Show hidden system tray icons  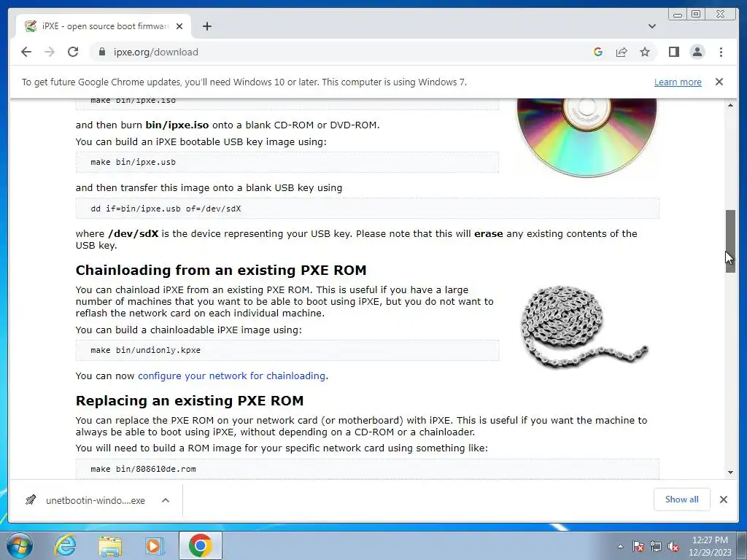pyautogui.click(x=620, y=546)
